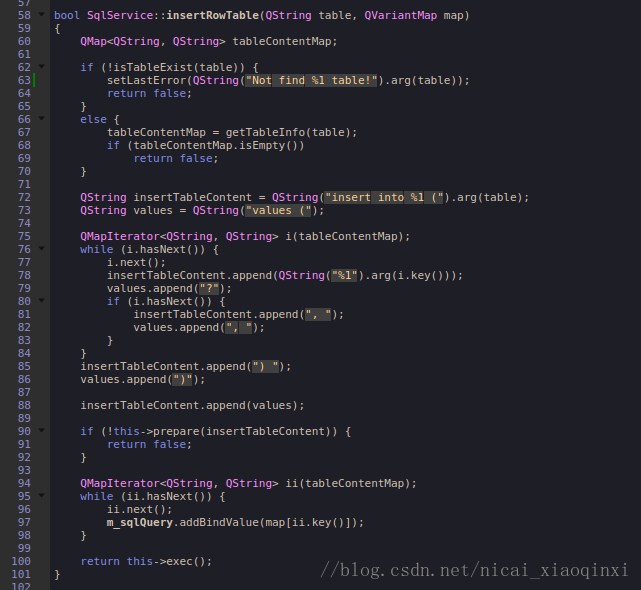Screen dimensions: 641x590
Task: Click line number 100 in the gutter
Action: [21, 561]
